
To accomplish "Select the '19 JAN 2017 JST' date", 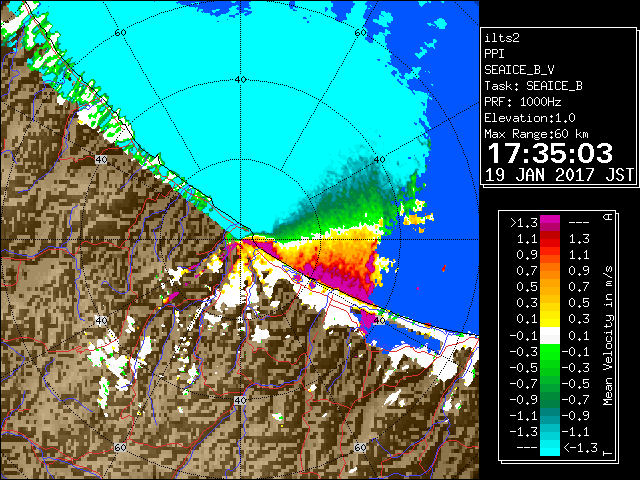I will coord(559,175).
